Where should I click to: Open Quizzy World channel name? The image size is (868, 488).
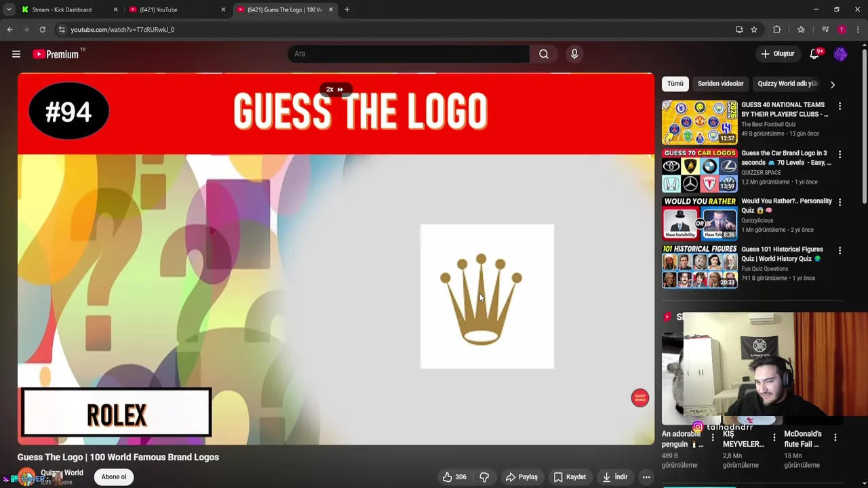[62, 472]
